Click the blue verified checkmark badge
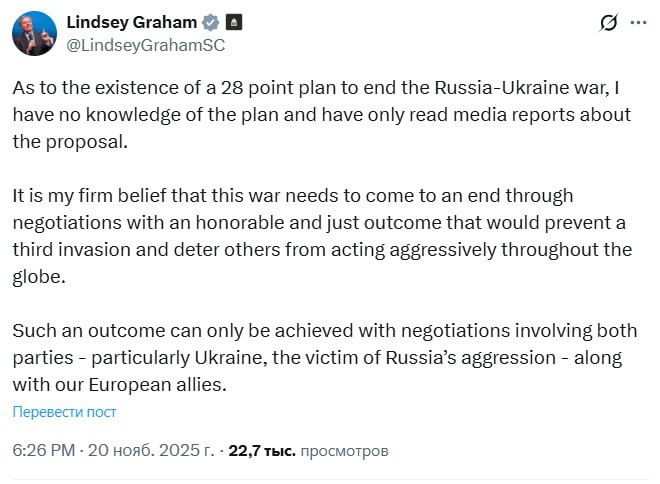This screenshot has height=484, width=660. tap(211, 21)
